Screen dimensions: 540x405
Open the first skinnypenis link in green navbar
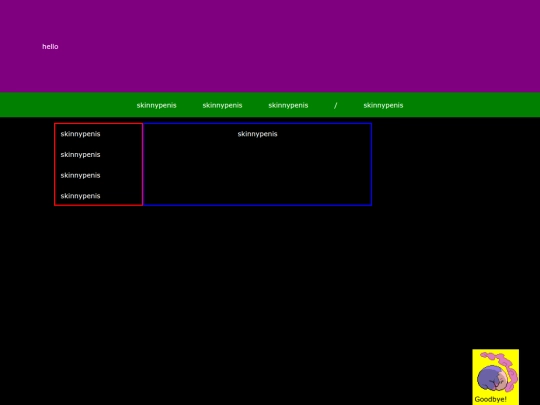(156, 105)
